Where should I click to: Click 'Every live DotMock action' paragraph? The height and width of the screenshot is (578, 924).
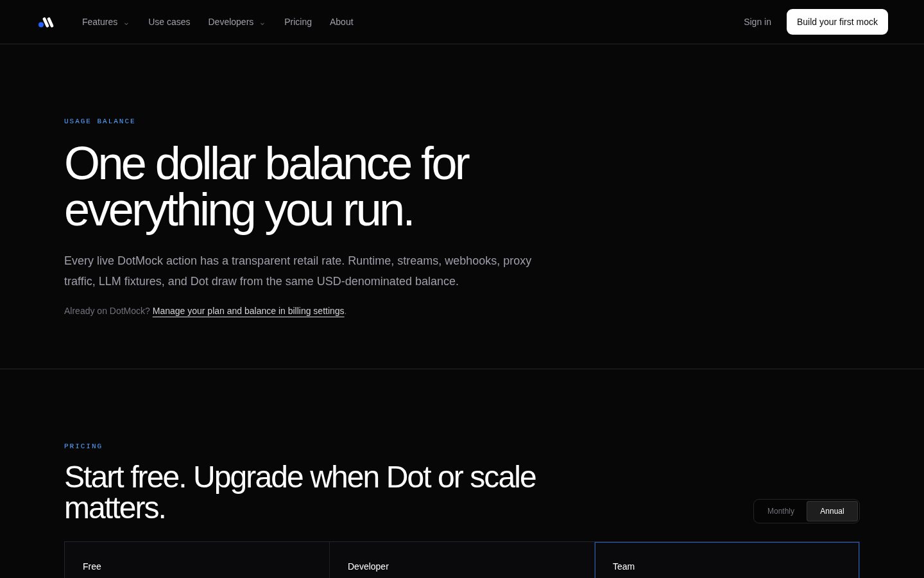tap(298, 271)
